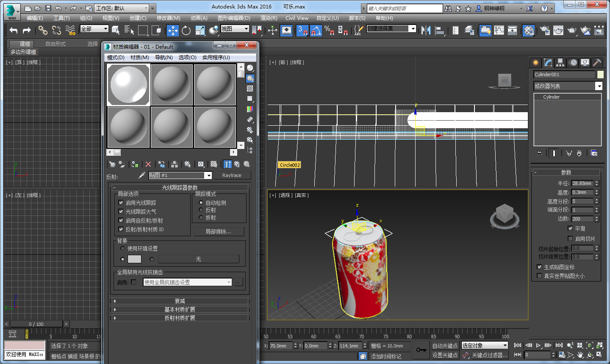Image resolution: width=610 pixels, height=364 pixels.
Task: Open 创建选择集 named selection dropdown
Action: click(391, 29)
